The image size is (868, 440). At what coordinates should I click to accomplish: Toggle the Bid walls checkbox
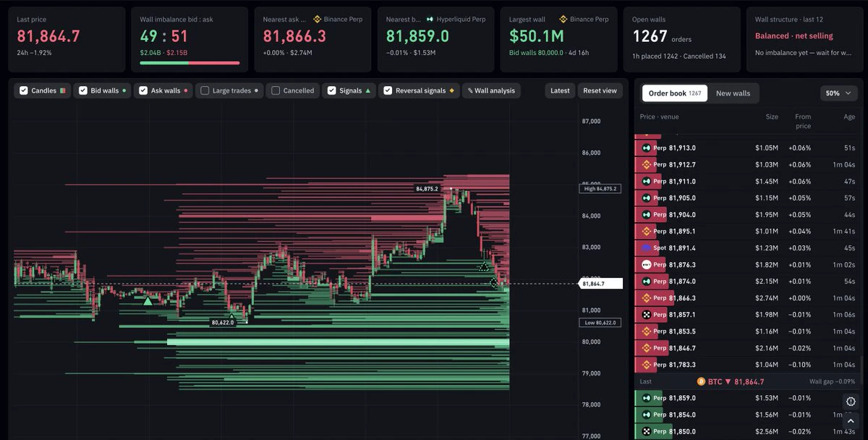click(x=83, y=90)
